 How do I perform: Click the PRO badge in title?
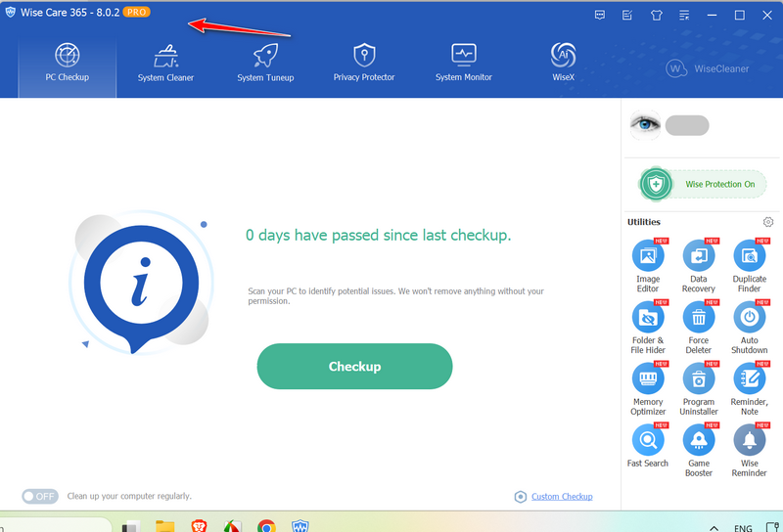(x=136, y=12)
